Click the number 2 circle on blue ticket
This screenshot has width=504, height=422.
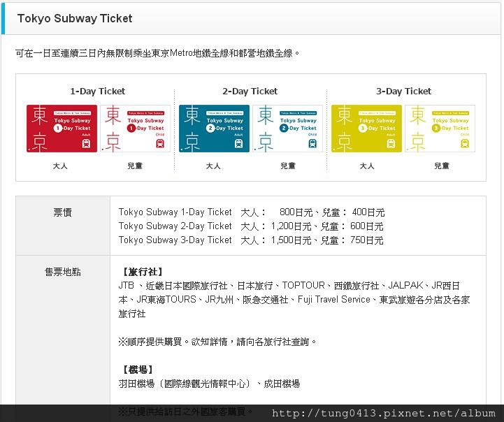coord(210,128)
